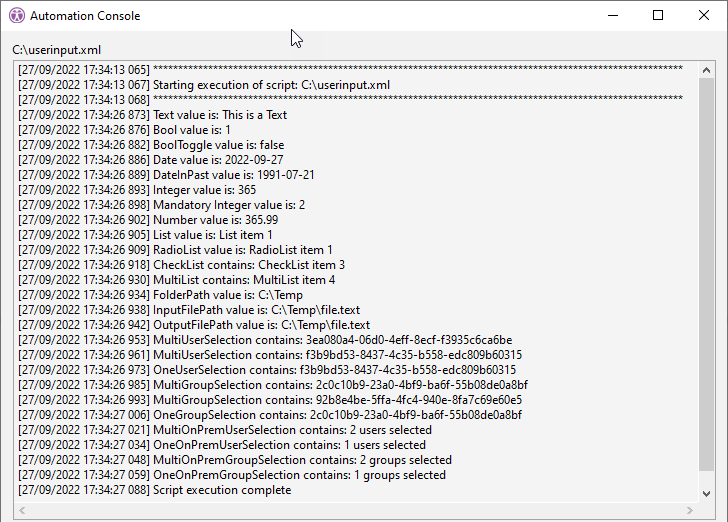Click the Automation Console app icon
728x522 pixels.
coord(16,16)
